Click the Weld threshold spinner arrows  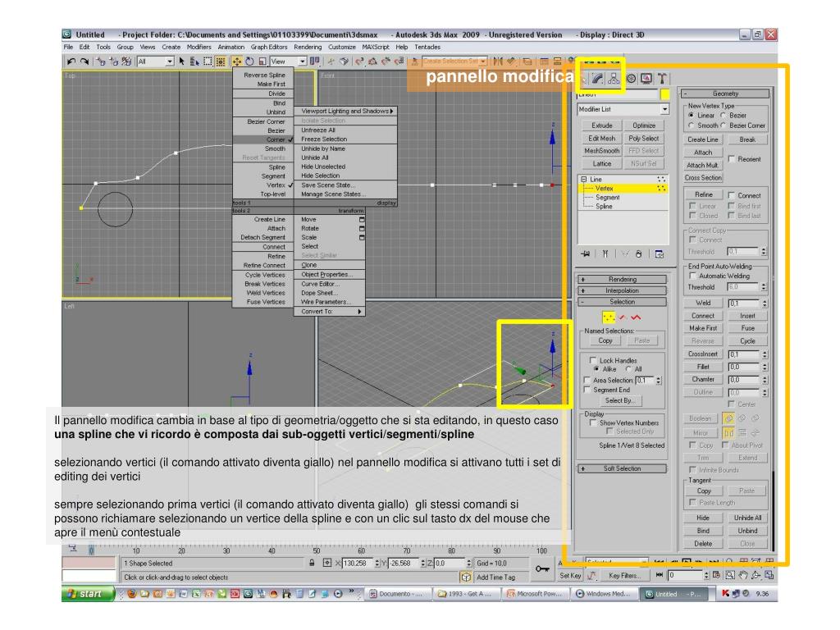(x=765, y=304)
